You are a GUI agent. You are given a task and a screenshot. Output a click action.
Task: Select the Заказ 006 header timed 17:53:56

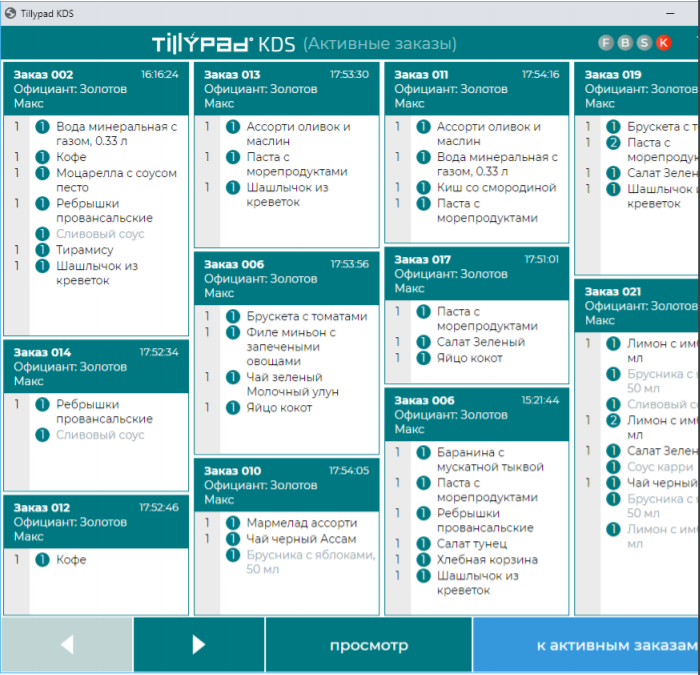tap(287, 279)
